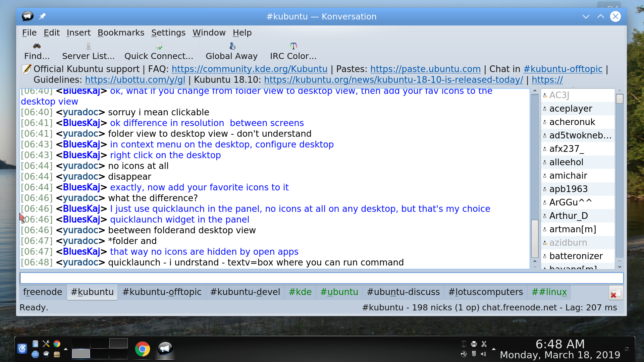Click the nick list scrollbar thumb
This screenshot has width=644, height=362.
click(x=620, y=99)
